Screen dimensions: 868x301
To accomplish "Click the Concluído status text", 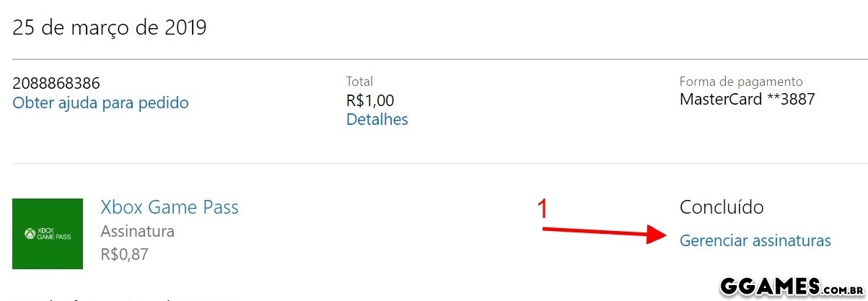I will pyautogui.click(x=722, y=208).
